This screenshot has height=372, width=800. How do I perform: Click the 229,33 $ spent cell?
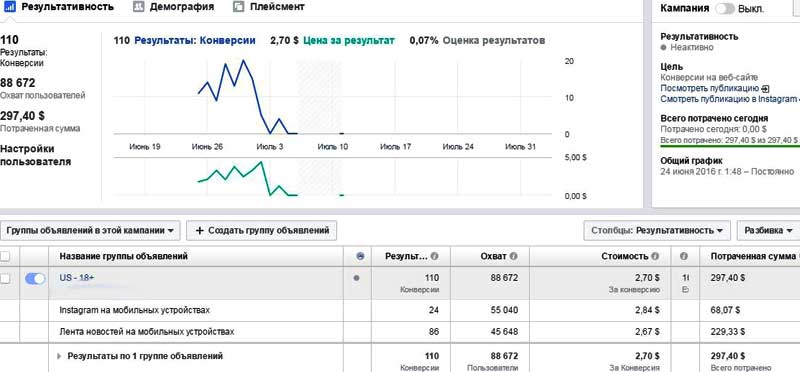coord(728,332)
